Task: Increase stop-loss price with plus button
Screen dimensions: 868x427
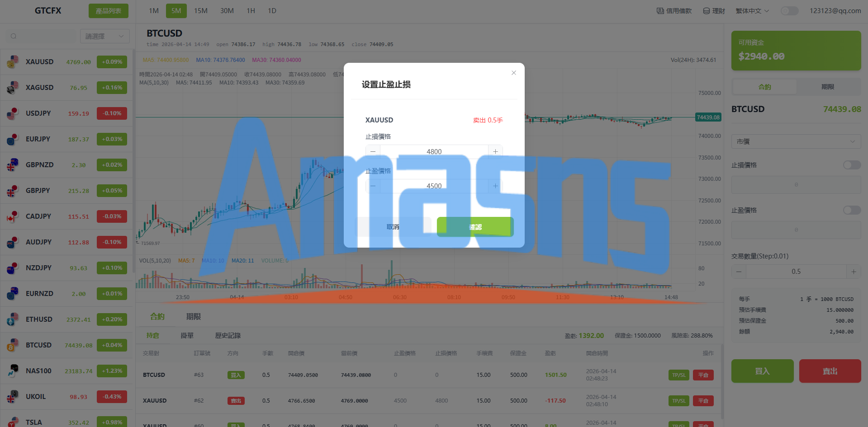Action: pos(495,152)
